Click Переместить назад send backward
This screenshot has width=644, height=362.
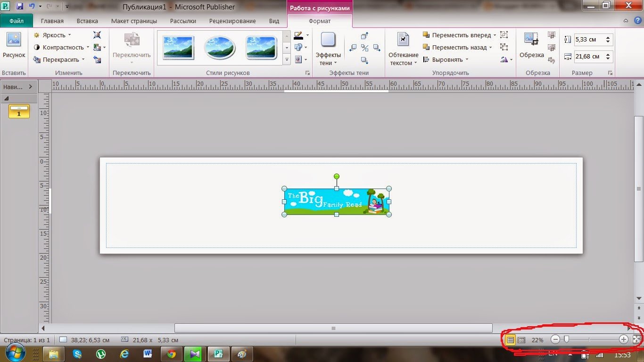pyautogui.click(x=457, y=47)
